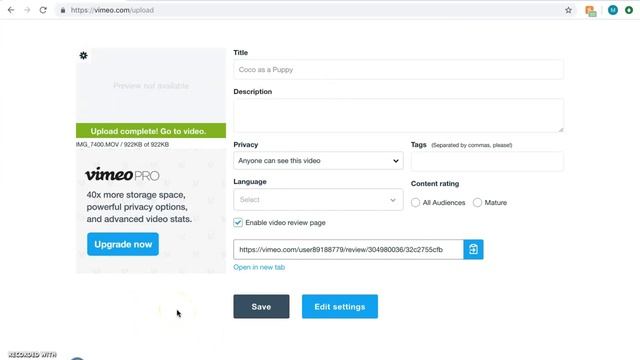Edit the Title field 'Coco as a Puppy'
Screen dimensions: 640x360
click(x=398, y=70)
